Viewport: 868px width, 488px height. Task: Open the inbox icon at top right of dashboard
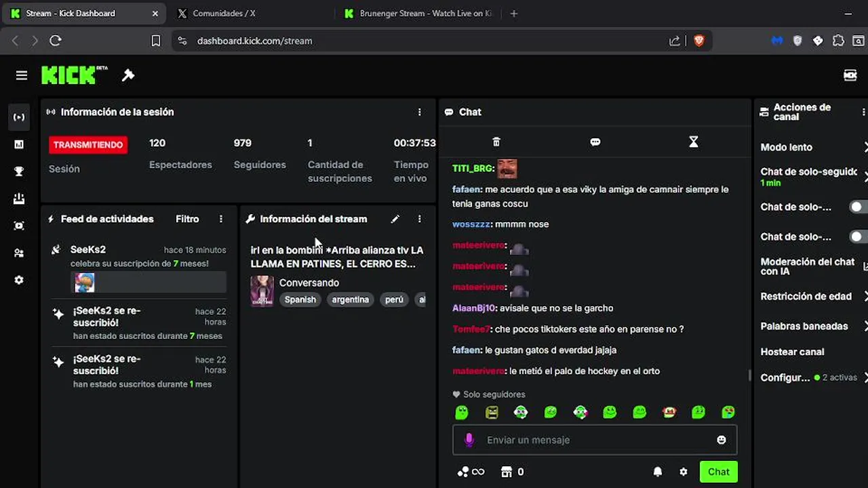[x=850, y=75]
